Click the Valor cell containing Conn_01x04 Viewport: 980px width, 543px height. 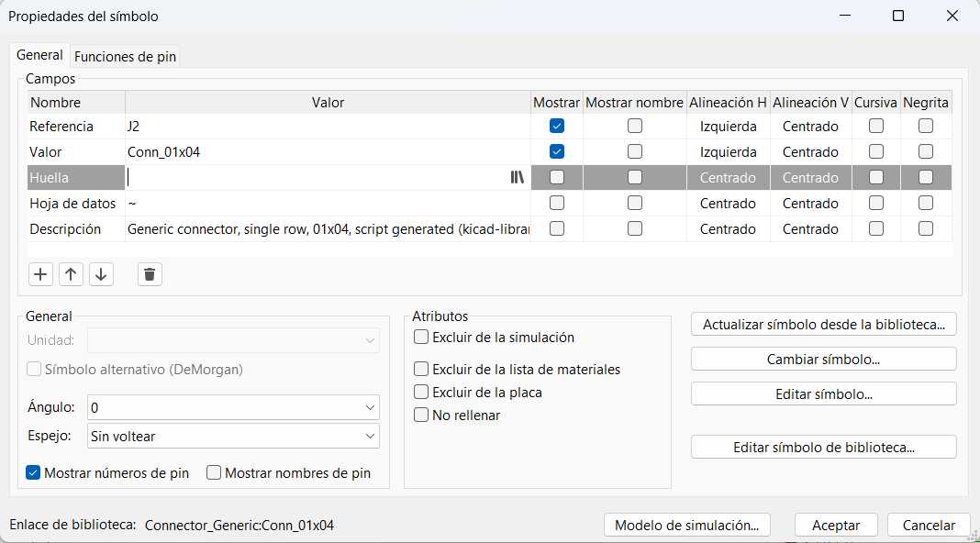pyautogui.click(x=327, y=152)
